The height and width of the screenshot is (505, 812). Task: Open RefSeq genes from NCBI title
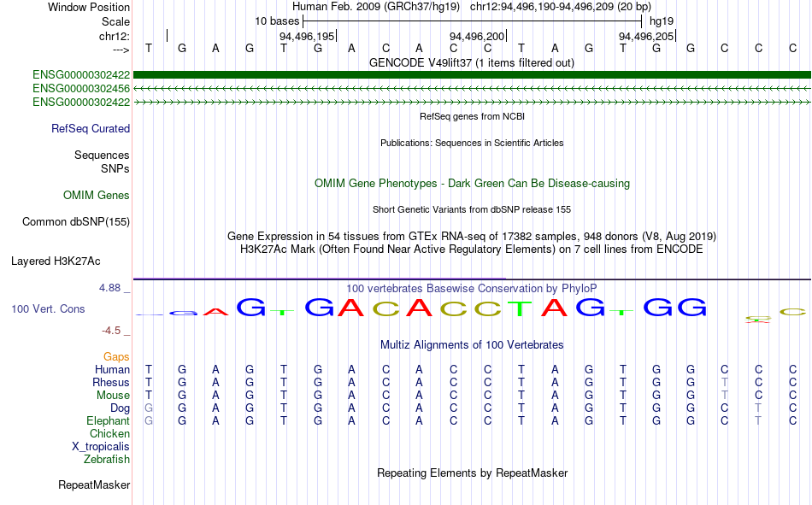coord(472,116)
